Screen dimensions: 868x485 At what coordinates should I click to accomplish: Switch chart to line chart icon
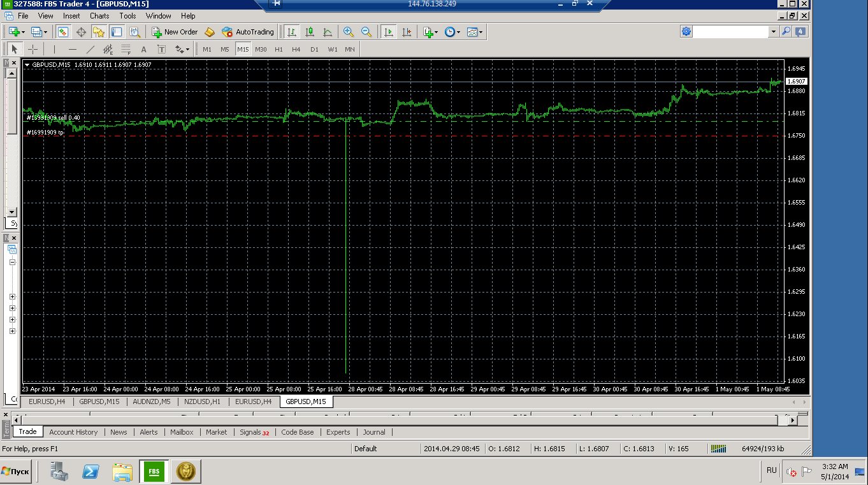point(328,31)
